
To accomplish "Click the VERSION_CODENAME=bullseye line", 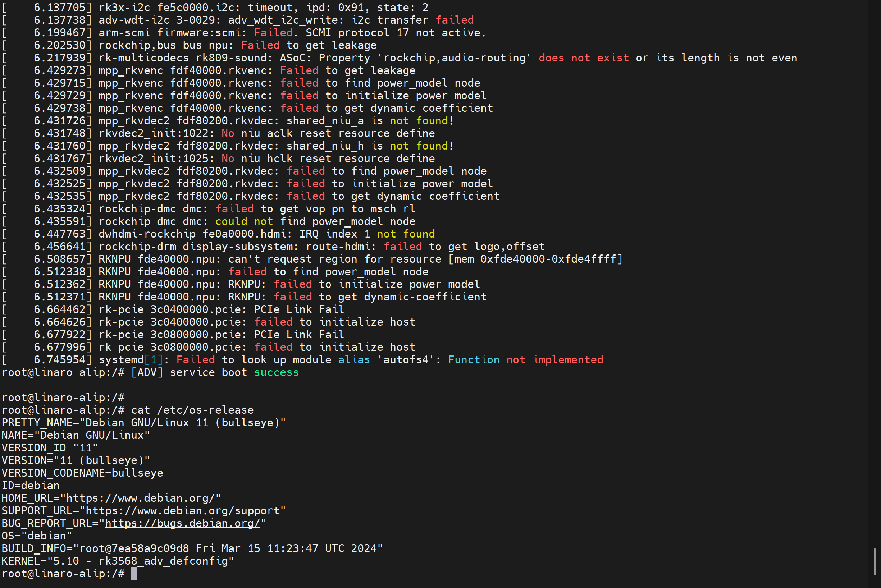I will [x=83, y=473].
